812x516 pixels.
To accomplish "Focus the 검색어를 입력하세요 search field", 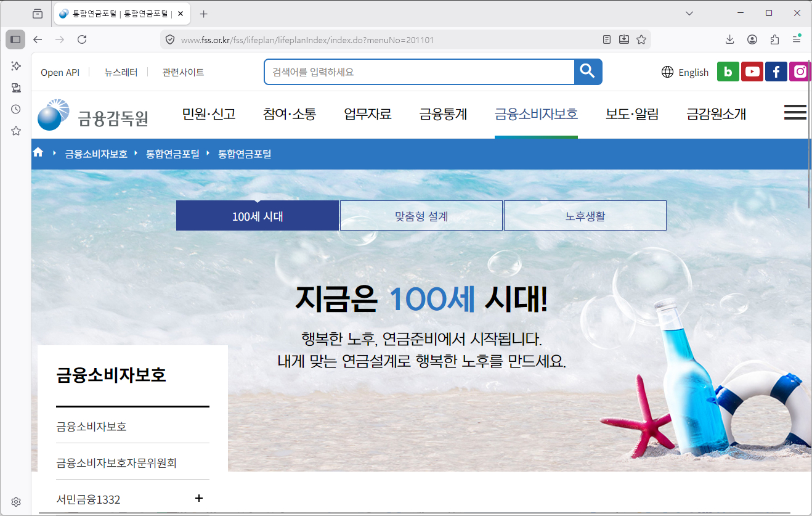I will coord(420,72).
